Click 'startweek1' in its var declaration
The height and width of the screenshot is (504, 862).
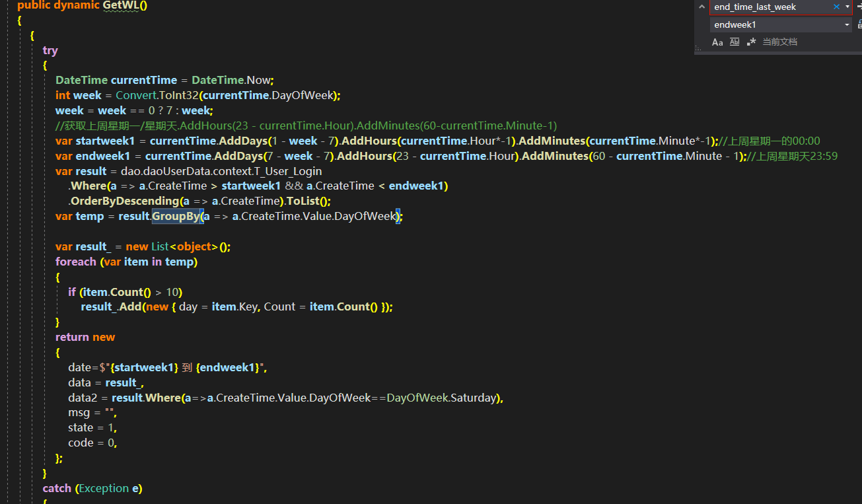click(x=105, y=141)
